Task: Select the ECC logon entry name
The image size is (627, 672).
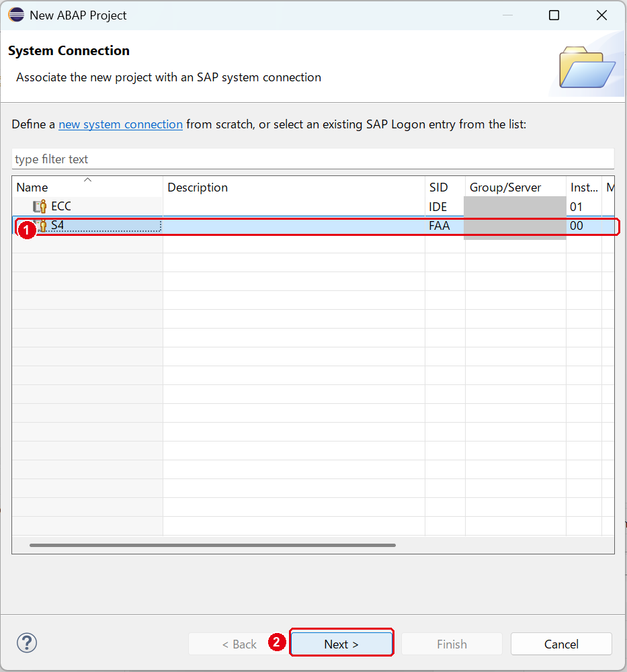Action: [x=61, y=206]
